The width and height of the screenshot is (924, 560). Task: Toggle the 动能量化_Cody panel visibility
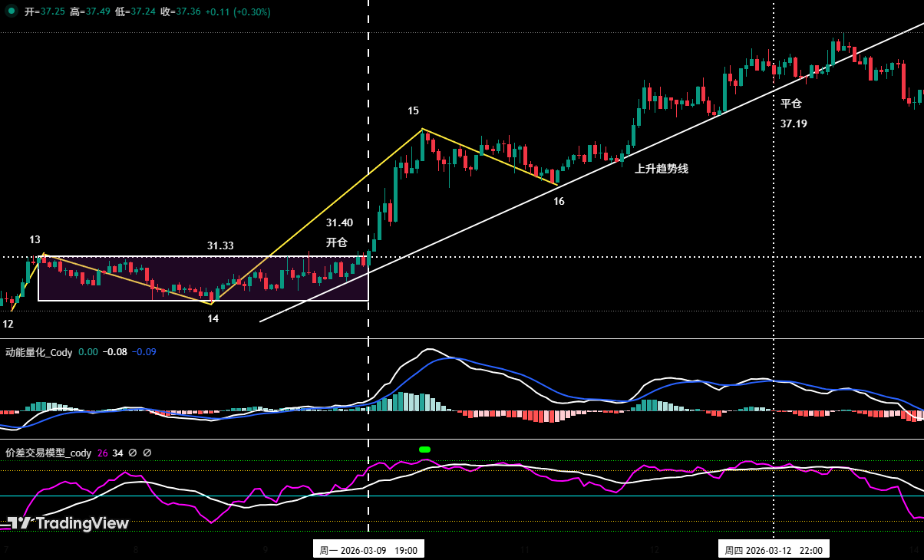pyautogui.click(x=40, y=352)
